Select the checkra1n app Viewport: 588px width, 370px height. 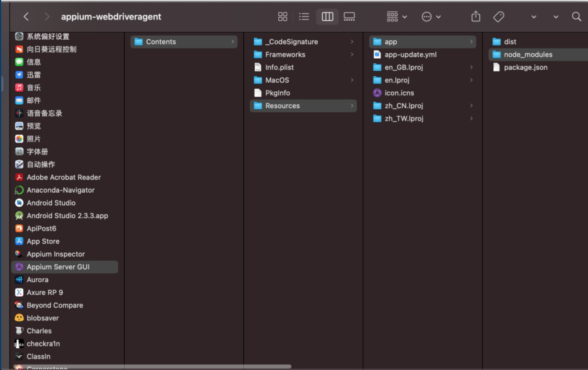[x=64, y=344]
